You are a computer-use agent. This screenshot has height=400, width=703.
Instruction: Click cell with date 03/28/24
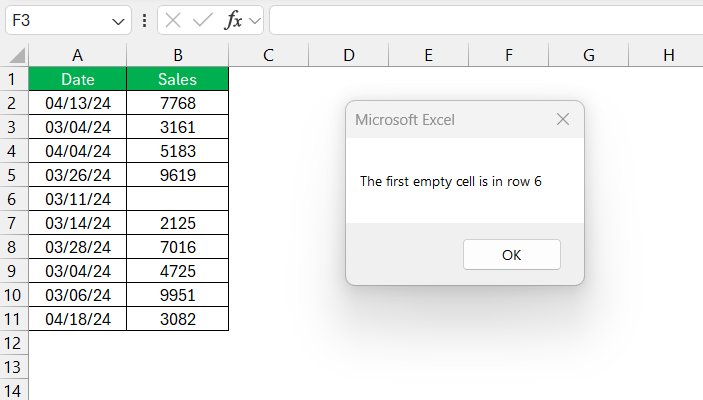coord(78,247)
